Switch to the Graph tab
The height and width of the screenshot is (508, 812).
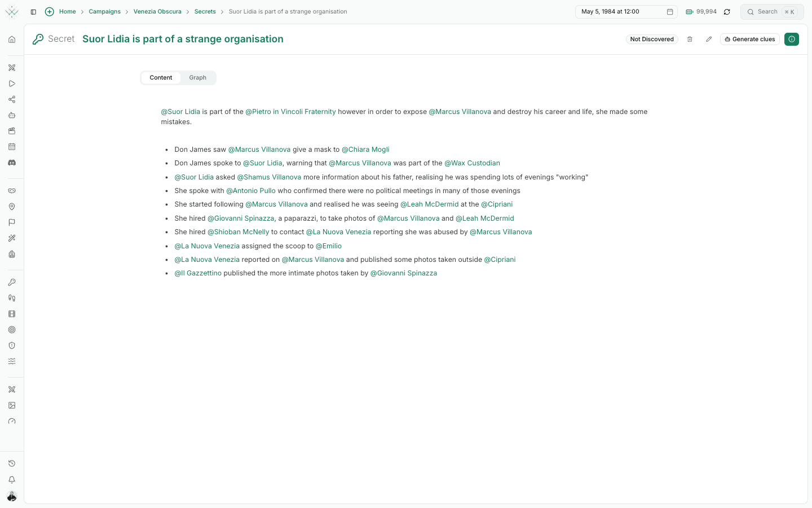point(198,78)
